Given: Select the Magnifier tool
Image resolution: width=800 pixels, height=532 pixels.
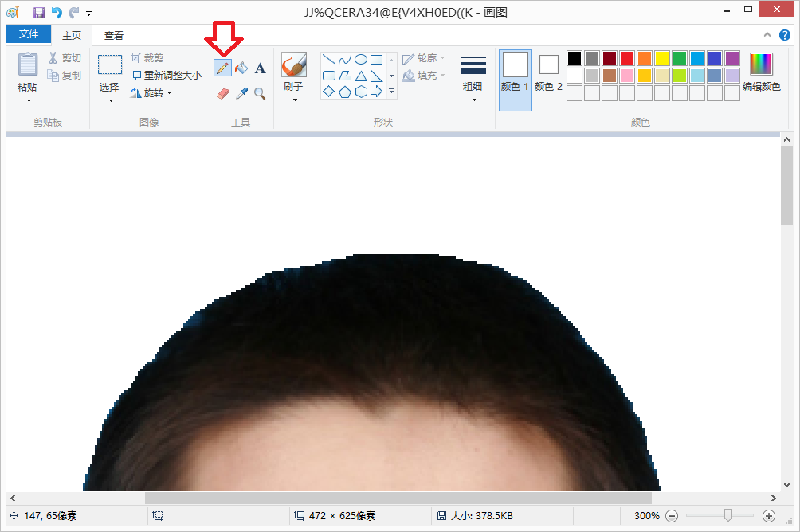Looking at the screenshot, I should point(261,93).
